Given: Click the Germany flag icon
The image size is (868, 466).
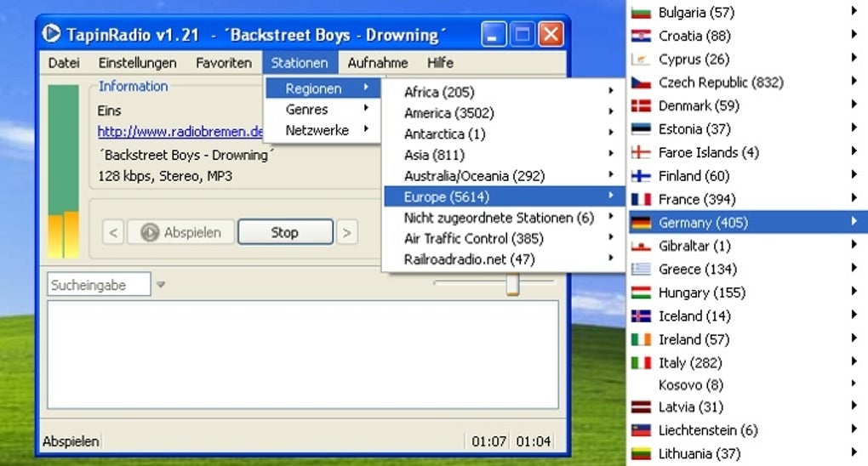Looking at the screenshot, I should [641, 223].
